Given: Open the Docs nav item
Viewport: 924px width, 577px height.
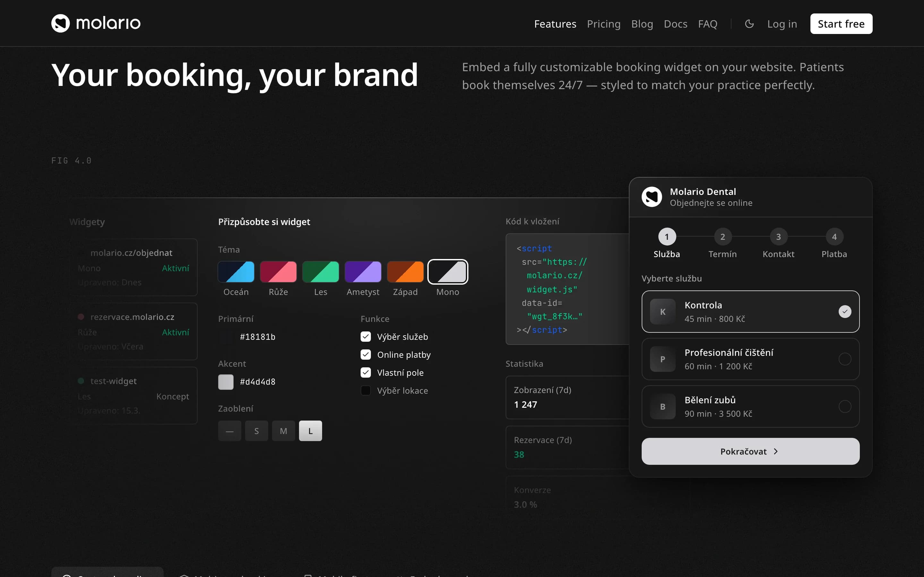Looking at the screenshot, I should coord(675,24).
